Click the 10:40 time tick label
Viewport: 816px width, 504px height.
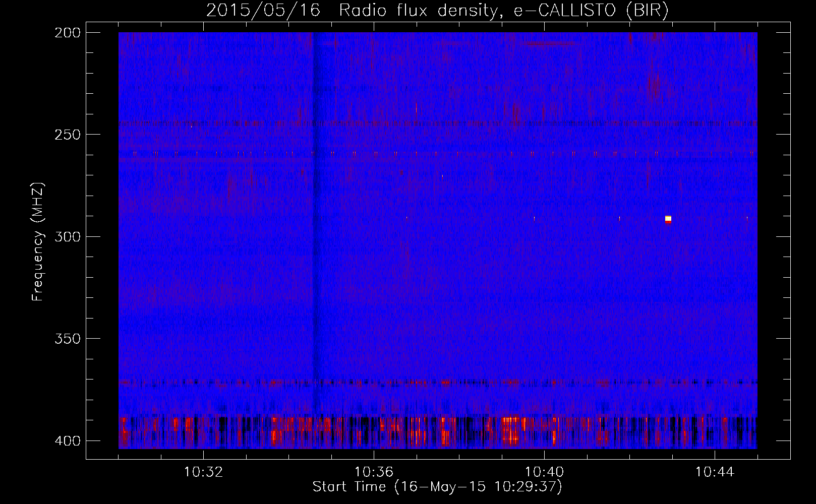pos(544,472)
